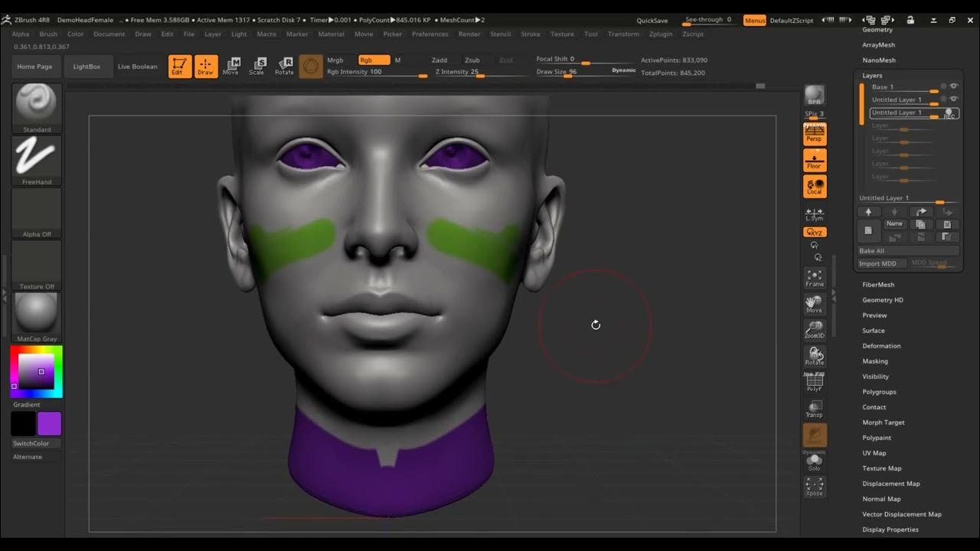Expand the Geometry HD subpalette

883,300
